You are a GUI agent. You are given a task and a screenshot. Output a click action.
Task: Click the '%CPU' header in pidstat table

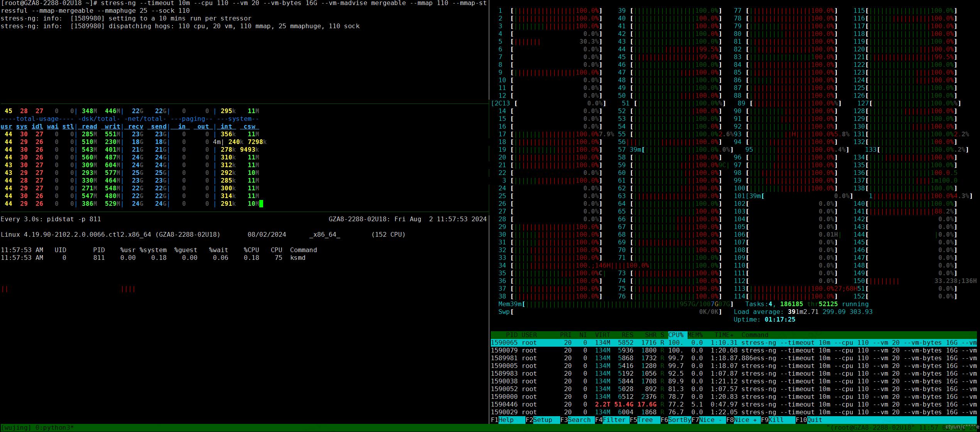(251, 250)
